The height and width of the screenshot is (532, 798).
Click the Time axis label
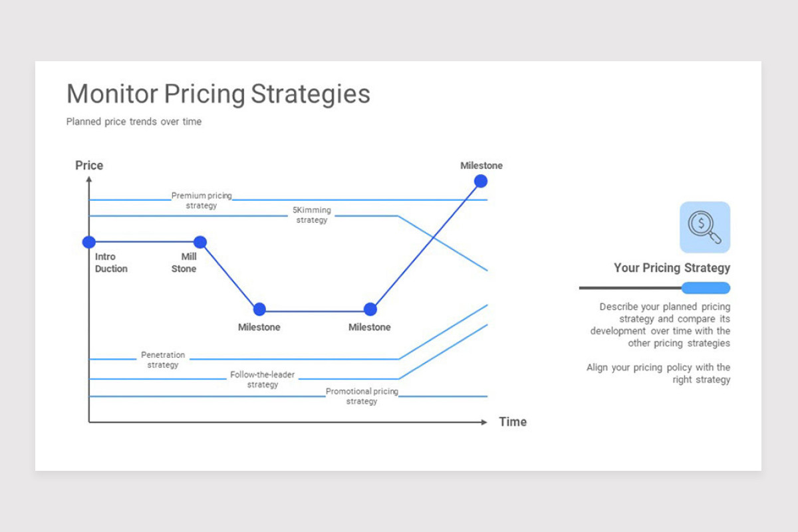pyautogui.click(x=513, y=422)
